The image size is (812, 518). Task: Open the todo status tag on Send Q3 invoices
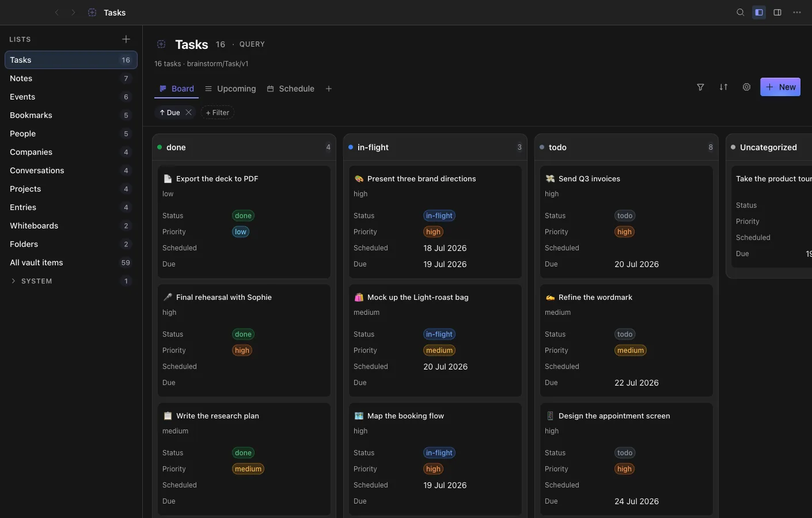point(625,216)
